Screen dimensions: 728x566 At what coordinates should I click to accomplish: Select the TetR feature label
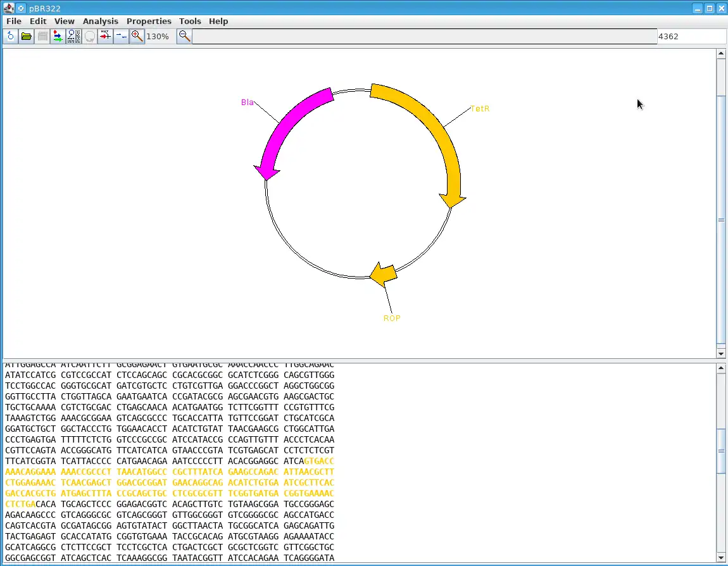(480, 109)
